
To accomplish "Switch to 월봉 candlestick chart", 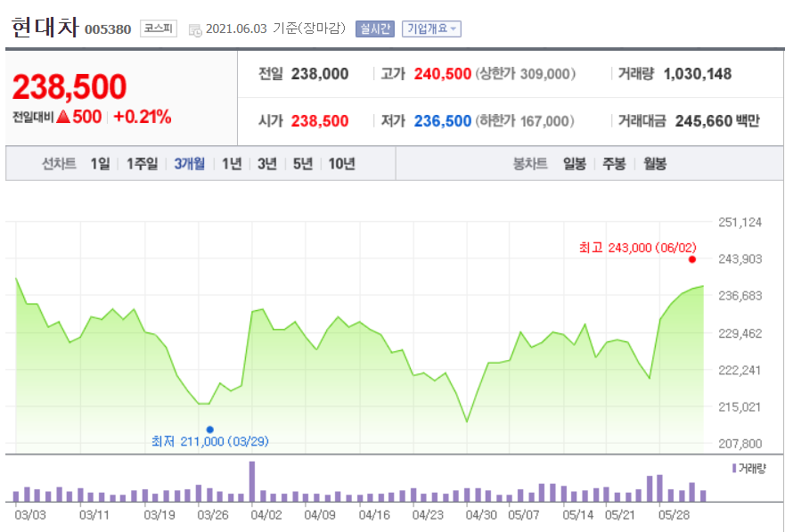I will point(654,164).
